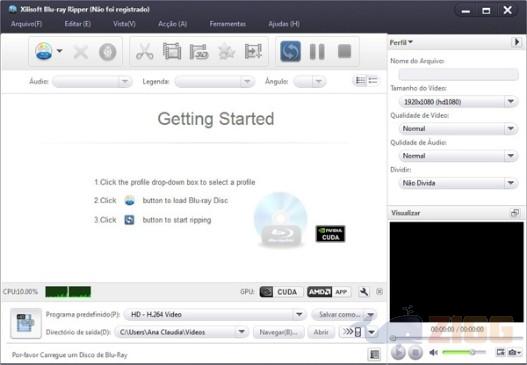Open the Ferramentas menu
Image resolution: width=527 pixels, height=365 pixels.
[228, 24]
